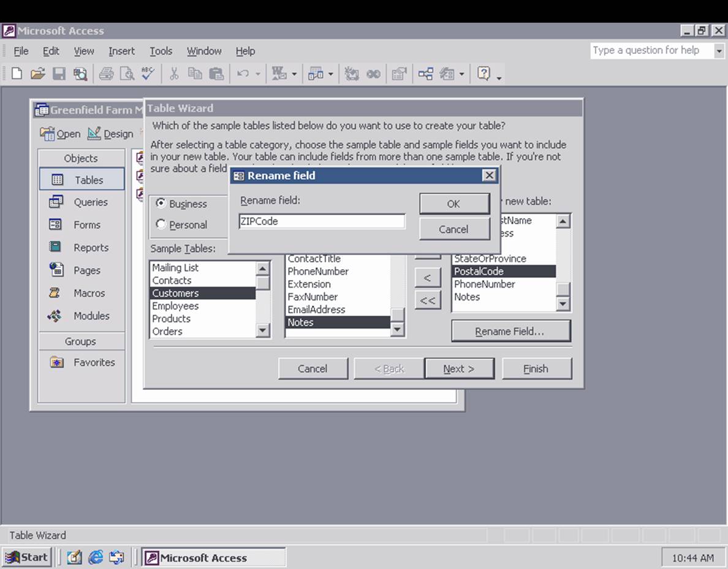Open the Insert menu

pos(121,51)
